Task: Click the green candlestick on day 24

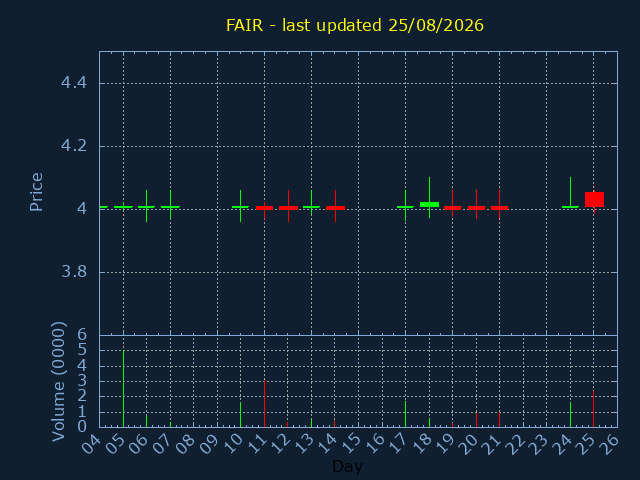Action: (570, 193)
